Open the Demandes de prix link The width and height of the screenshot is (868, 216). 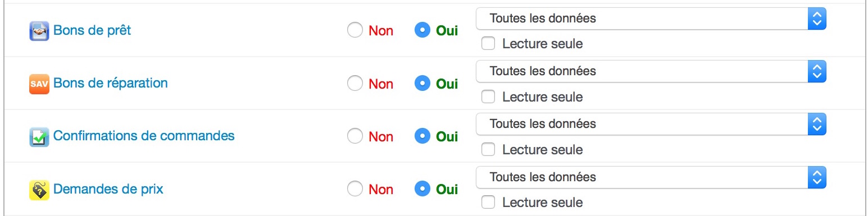click(108, 189)
